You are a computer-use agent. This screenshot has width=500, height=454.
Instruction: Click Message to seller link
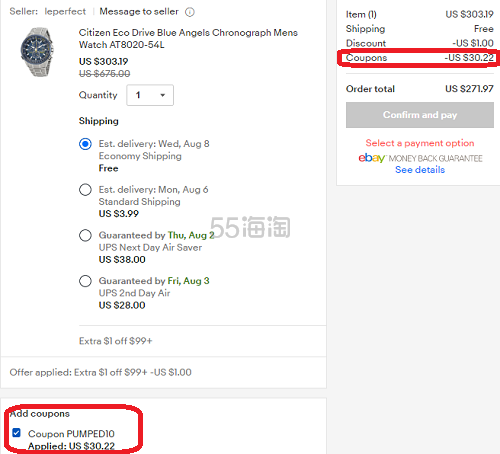point(139,12)
